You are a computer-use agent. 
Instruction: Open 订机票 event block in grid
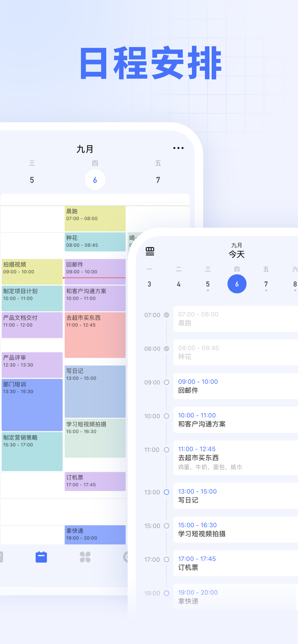coord(95,481)
